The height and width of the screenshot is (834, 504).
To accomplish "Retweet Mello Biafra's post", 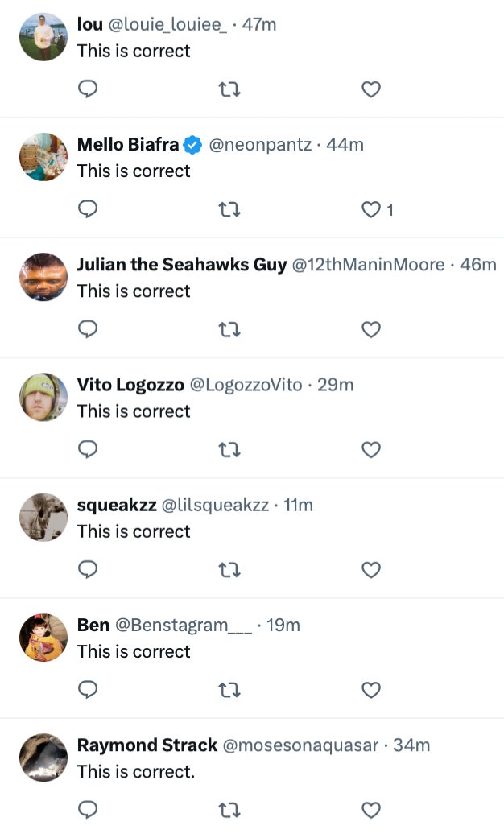I will [229, 210].
